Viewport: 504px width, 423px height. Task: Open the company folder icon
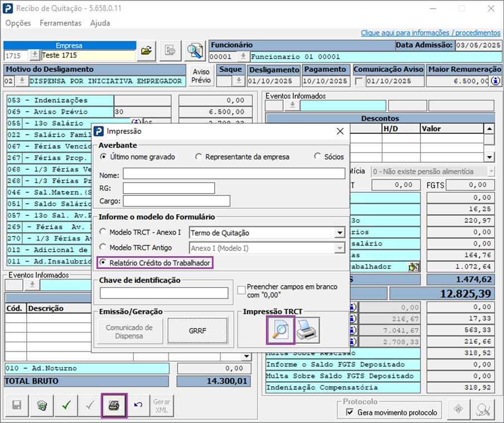tap(146, 51)
